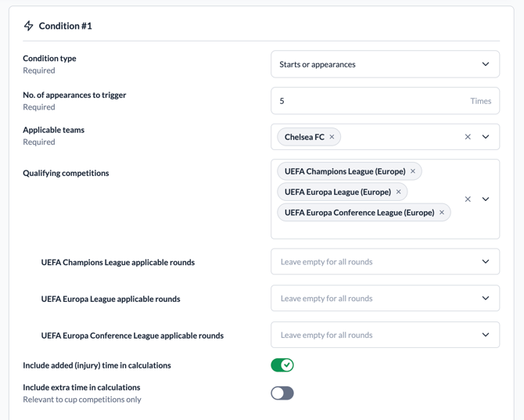Click the UEFA Champions League (Europe) chip label
This screenshot has height=420, width=524.
pyautogui.click(x=344, y=171)
